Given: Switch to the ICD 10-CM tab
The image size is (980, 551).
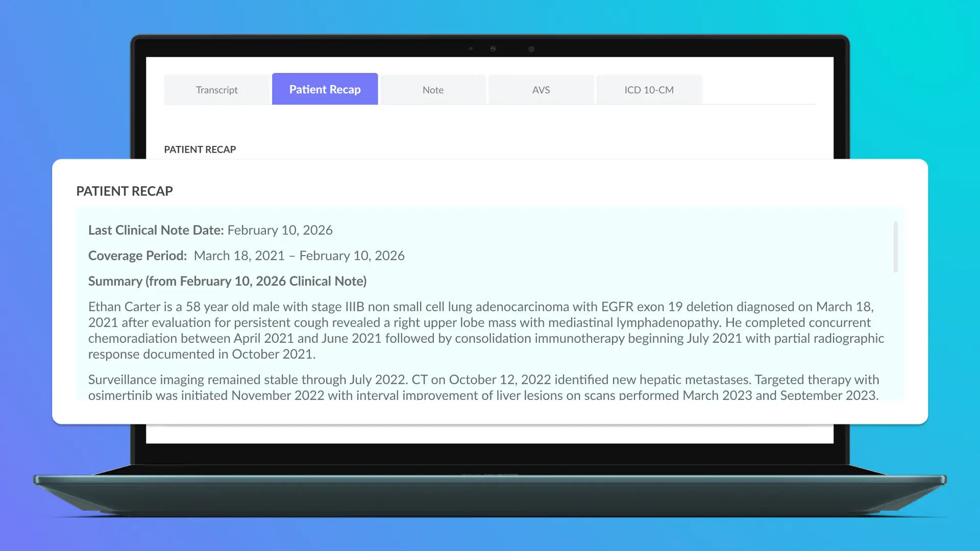Looking at the screenshot, I should 649,89.
